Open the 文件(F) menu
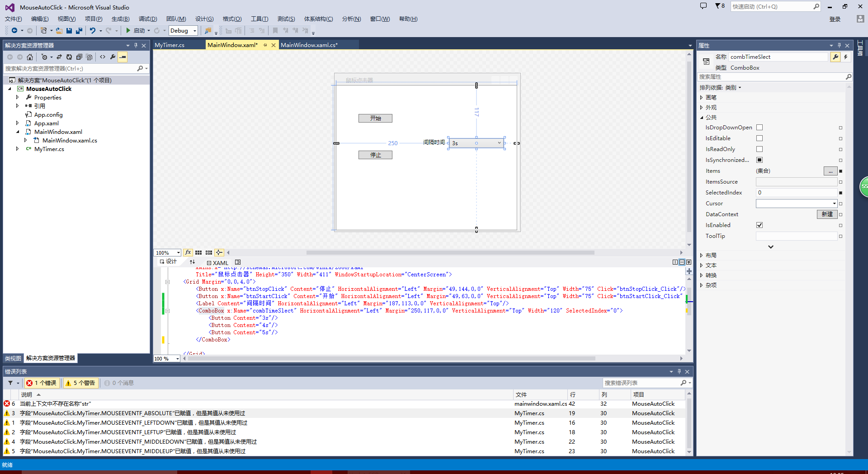The height and width of the screenshot is (474, 868). pyautogui.click(x=13, y=19)
